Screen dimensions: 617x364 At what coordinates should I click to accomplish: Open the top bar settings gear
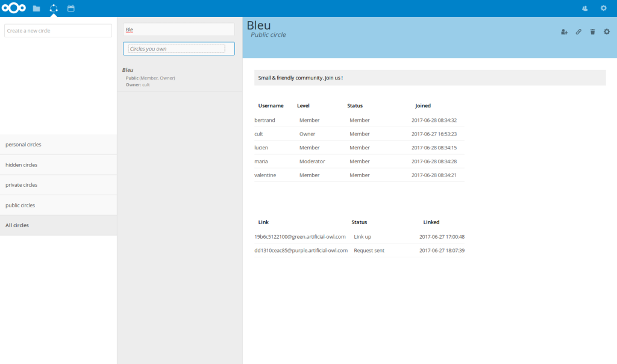603,8
